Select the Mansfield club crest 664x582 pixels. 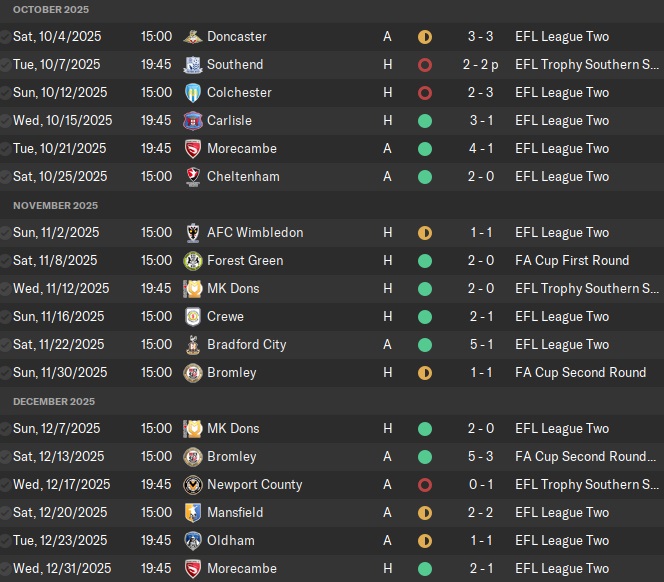tap(192, 513)
